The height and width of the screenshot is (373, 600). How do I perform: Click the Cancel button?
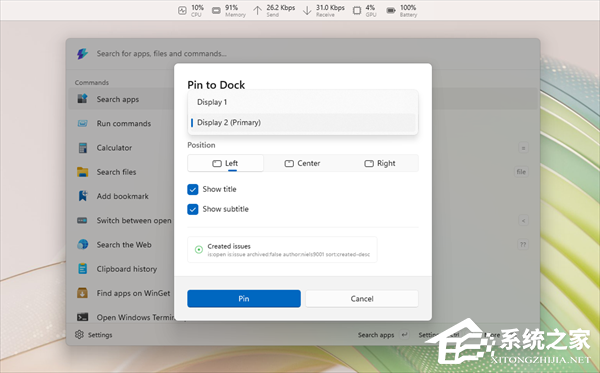click(x=362, y=298)
